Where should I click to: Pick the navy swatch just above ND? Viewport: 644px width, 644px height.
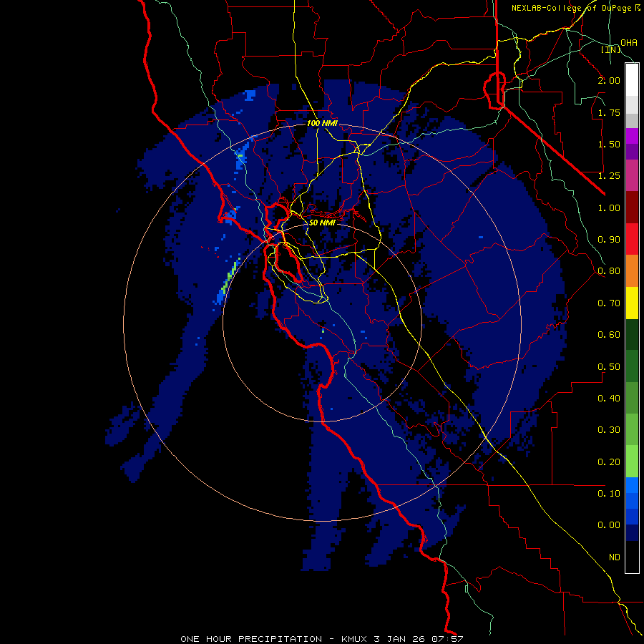[x=632, y=532]
